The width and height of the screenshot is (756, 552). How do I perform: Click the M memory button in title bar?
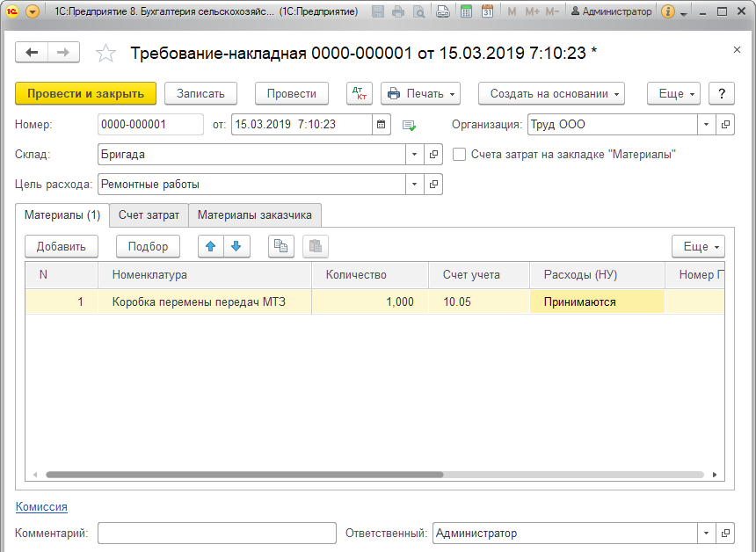(x=512, y=11)
